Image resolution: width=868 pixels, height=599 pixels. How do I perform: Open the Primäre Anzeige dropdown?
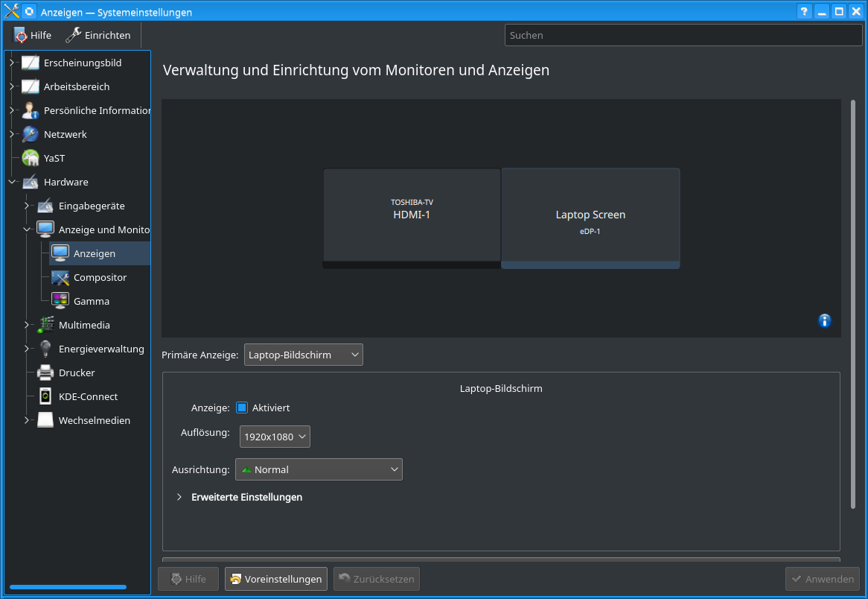(x=303, y=355)
